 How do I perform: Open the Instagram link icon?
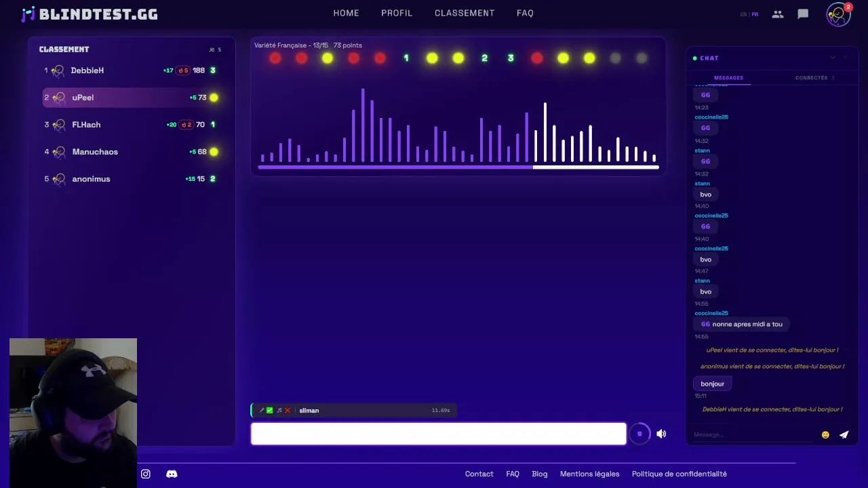pos(145,474)
